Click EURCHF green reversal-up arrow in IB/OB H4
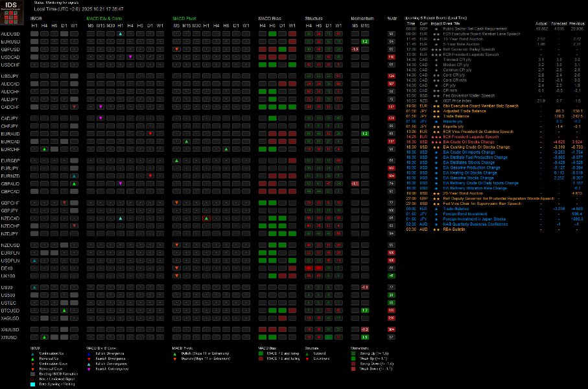Viewport: 588px width, 389px height. pyautogui.click(x=44, y=149)
